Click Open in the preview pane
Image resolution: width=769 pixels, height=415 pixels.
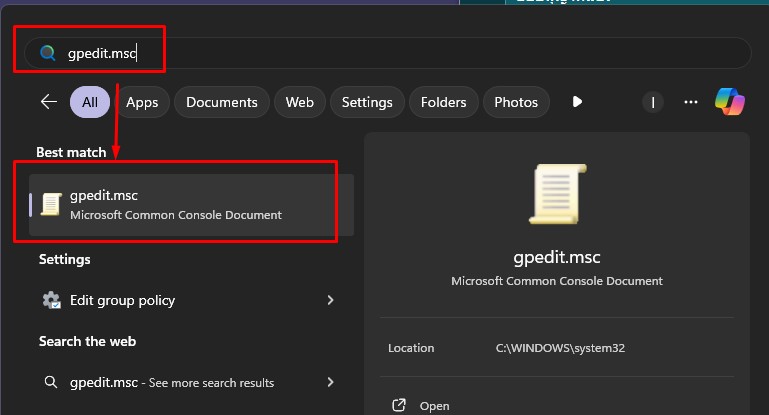pos(435,406)
